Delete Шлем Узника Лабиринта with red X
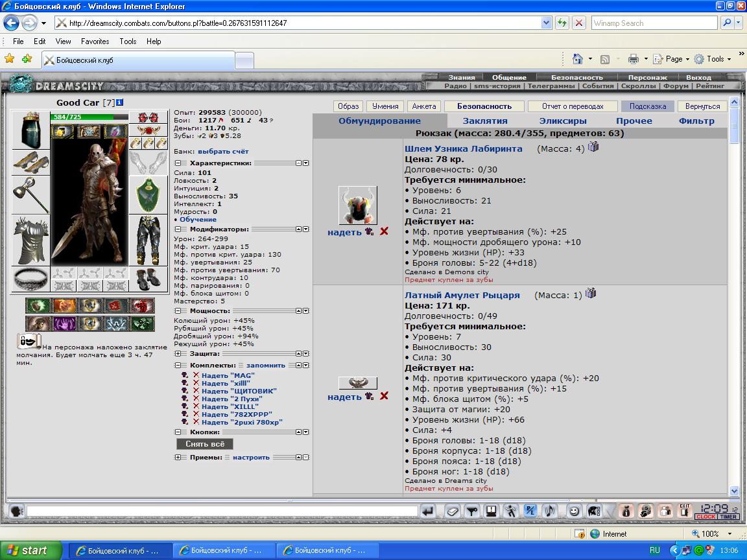 (384, 231)
